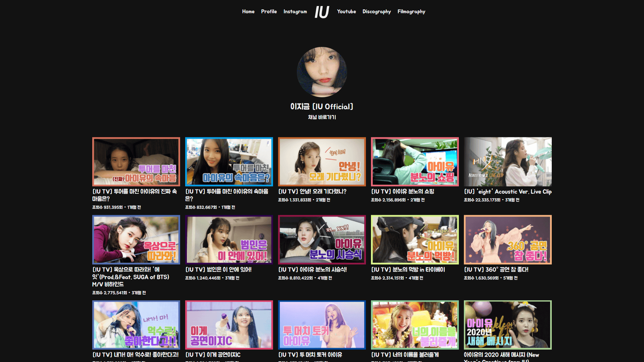This screenshot has width=644, height=362.
Task: Click the 360° 공연 참 좋다! thumbnail
Action: pos(507,240)
